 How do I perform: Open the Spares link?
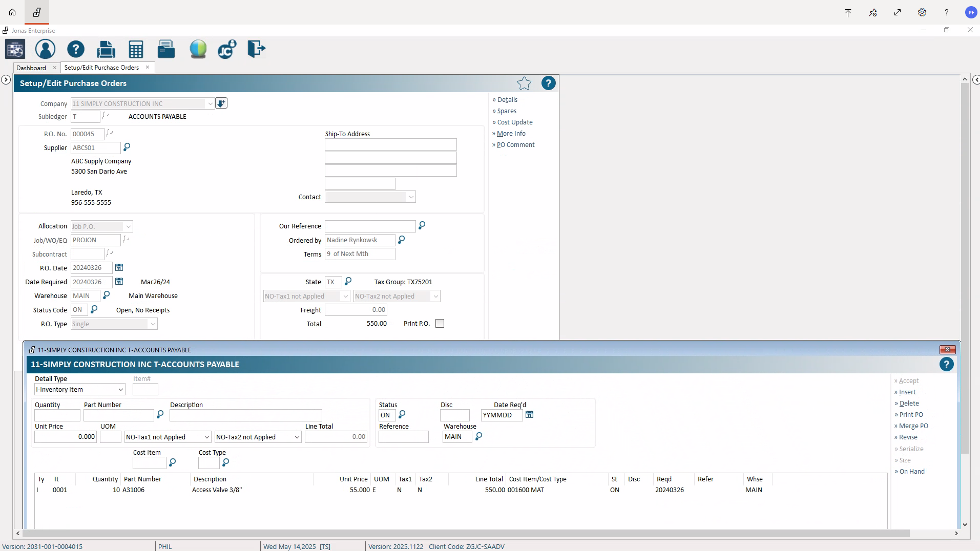click(507, 111)
